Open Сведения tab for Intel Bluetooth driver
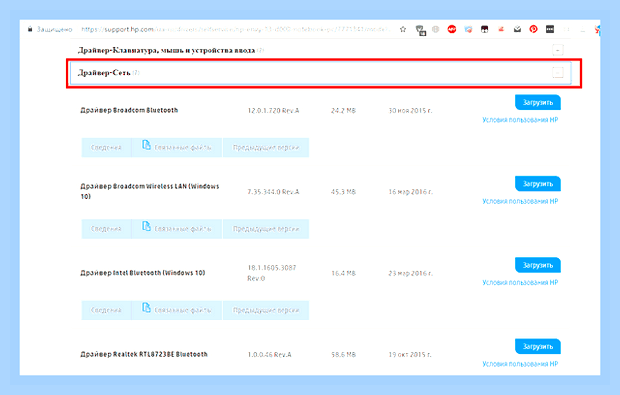 [x=106, y=310]
